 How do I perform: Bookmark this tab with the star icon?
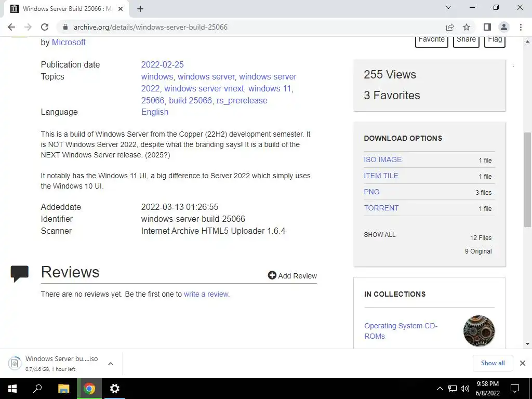(467, 27)
